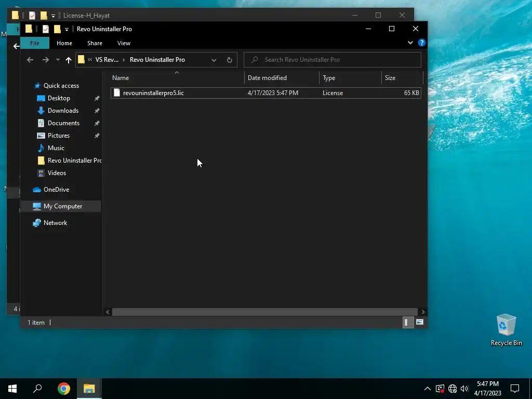Click the License type cell
This screenshot has height=399, width=532.
point(333,93)
